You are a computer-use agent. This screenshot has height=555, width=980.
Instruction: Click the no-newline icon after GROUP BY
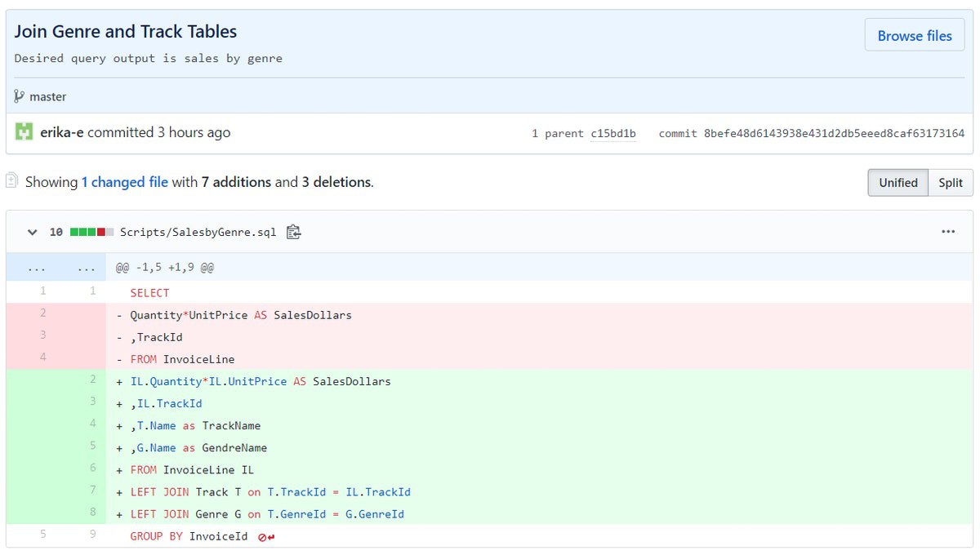[x=265, y=537]
